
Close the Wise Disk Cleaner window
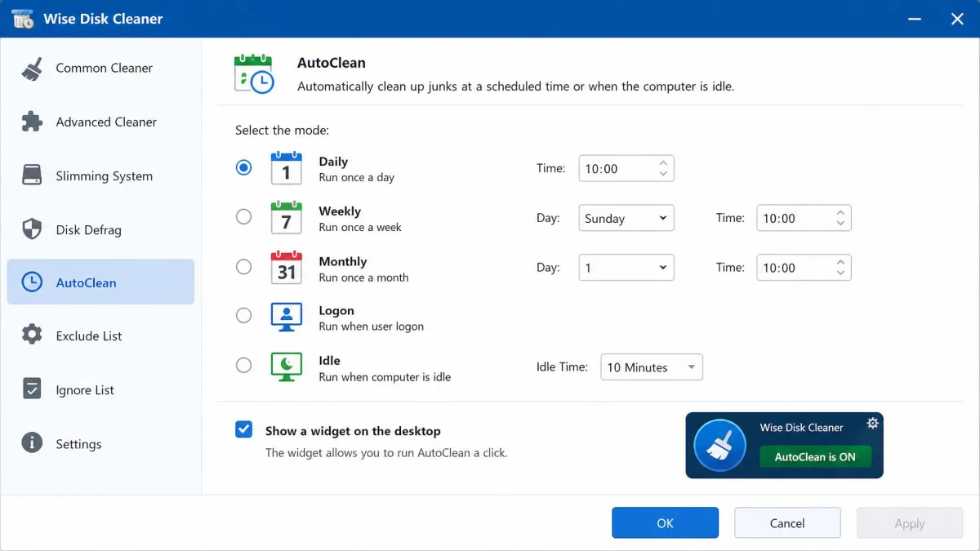[957, 19]
